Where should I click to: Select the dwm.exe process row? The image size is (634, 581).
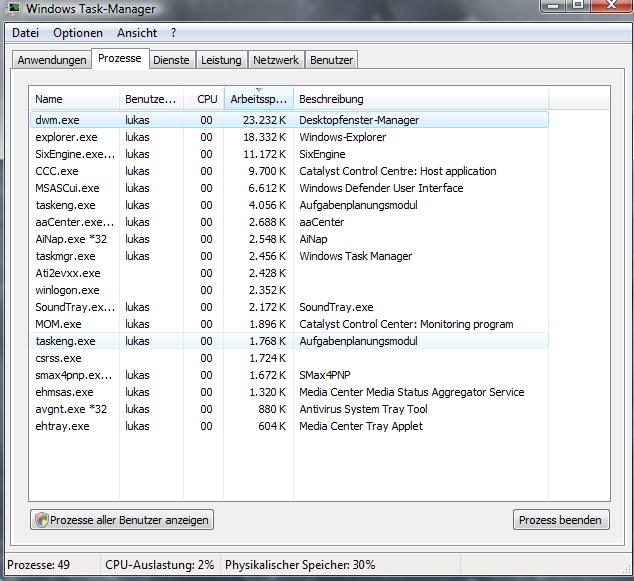pos(289,120)
